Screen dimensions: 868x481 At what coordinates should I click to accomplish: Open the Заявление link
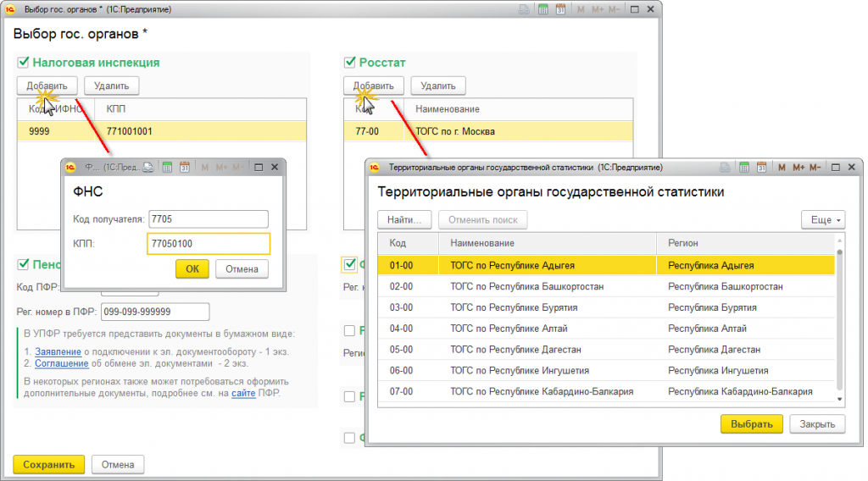58,351
